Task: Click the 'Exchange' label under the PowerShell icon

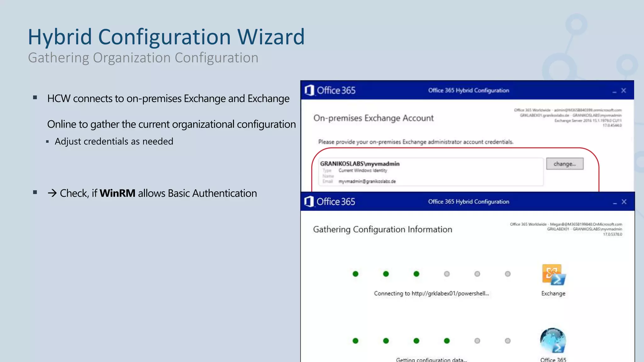Action: pyautogui.click(x=553, y=293)
